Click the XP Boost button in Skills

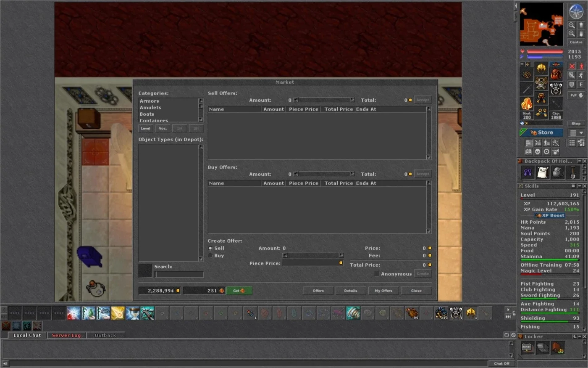550,215
